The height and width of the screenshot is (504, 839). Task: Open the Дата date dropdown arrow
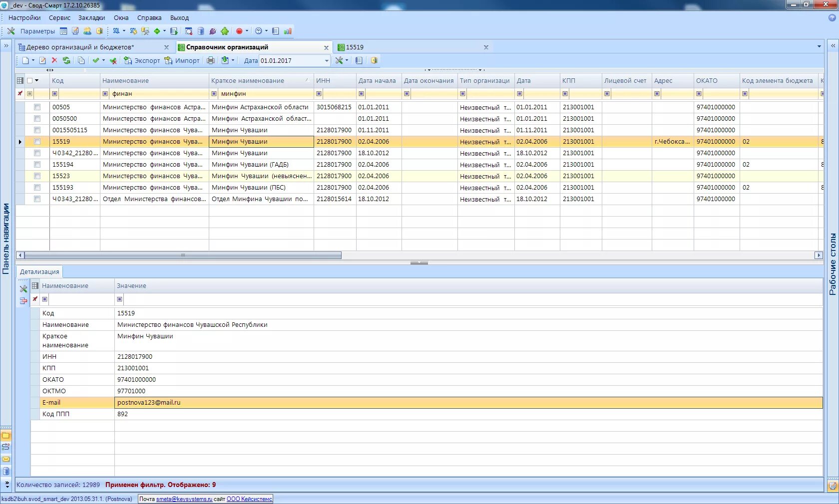327,61
